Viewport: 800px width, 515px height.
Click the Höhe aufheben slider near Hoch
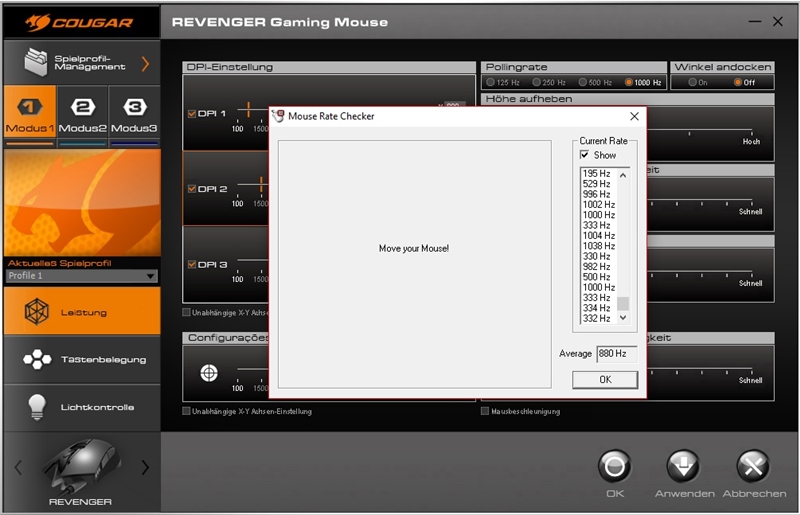click(x=751, y=132)
